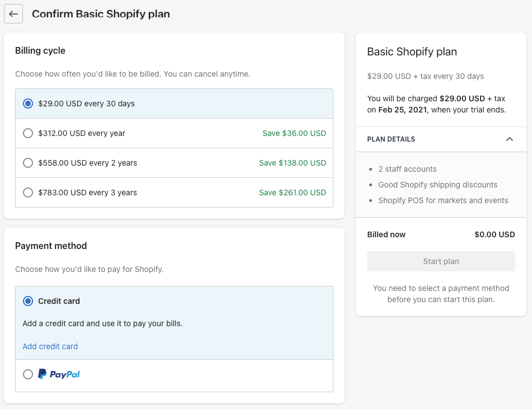Collapse the Plan Details chevron
The height and width of the screenshot is (409, 532).
click(x=509, y=139)
